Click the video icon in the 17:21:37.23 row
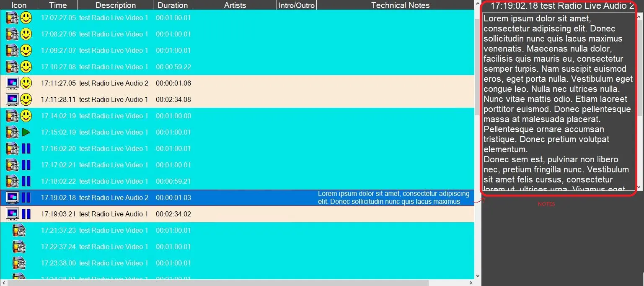 coord(19,231)
